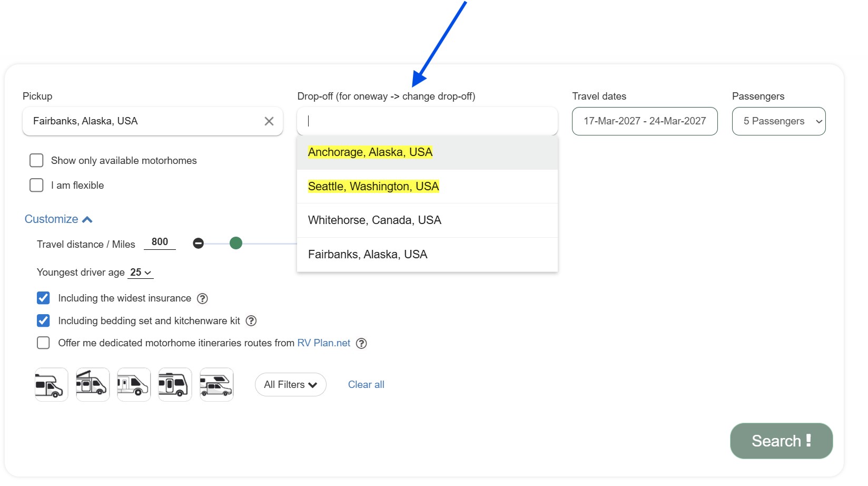868x486 pixels.
Task: Check the I am flexible box
Action: pyautogui.click(x=36, y=186)
